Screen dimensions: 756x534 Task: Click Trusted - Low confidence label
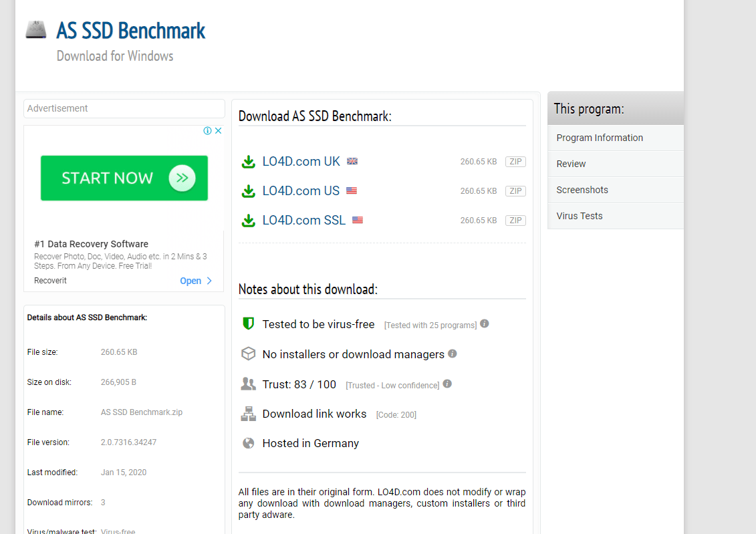coord(392,386)
